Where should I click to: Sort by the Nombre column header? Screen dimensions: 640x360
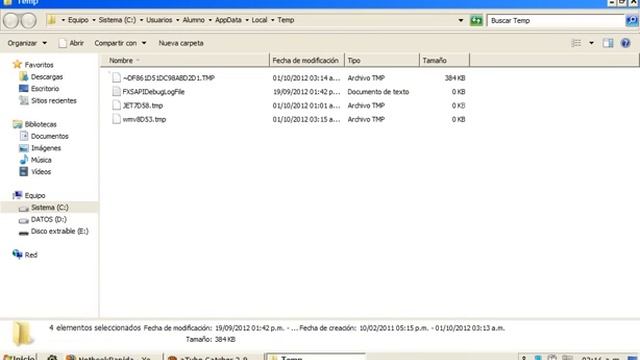tap(185, 60)
